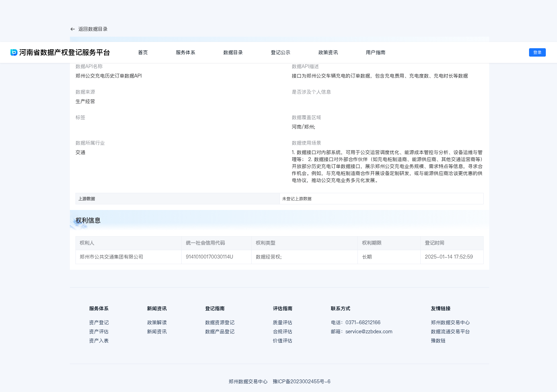Click the 数据所属行业 label
The height and width of the screenshot is (392, 557).
point(90,143)
